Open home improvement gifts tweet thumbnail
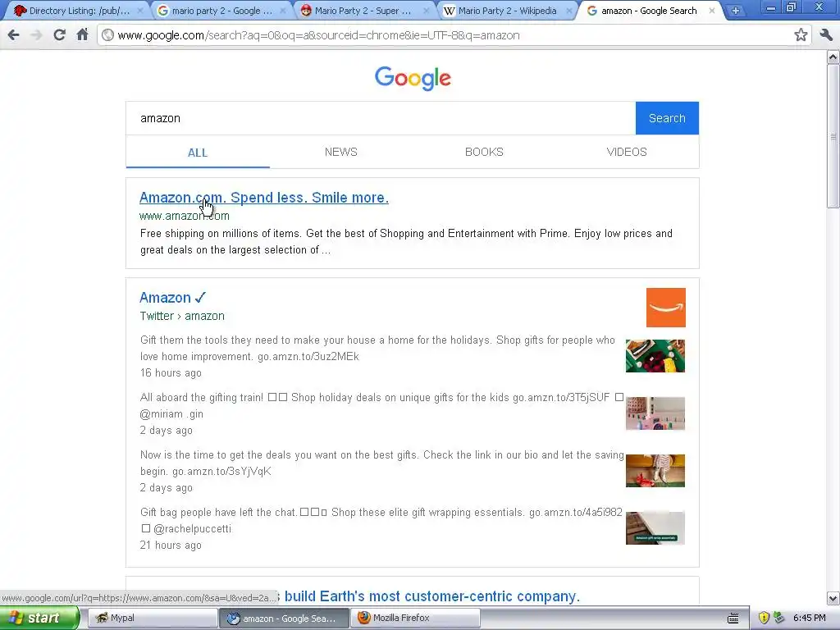The width and height of the screenshot is (840, 630). 655,356
